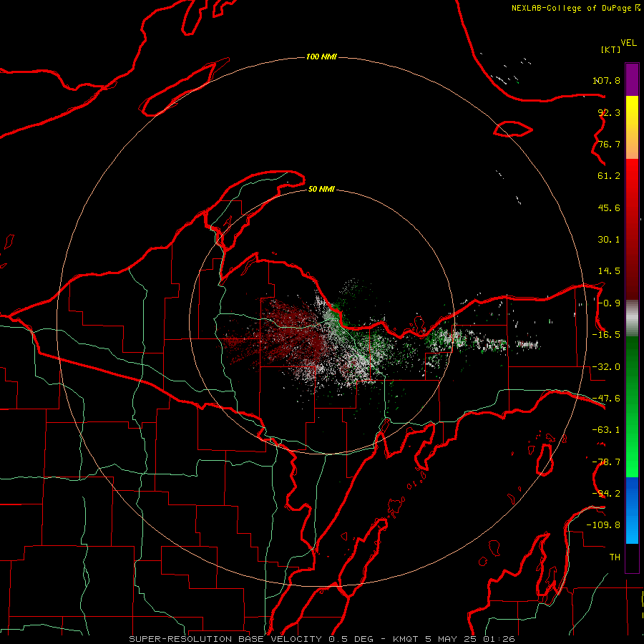Click the VEL legend title
The height and width of the screenshot is (644, 644).
coord(628,43)
